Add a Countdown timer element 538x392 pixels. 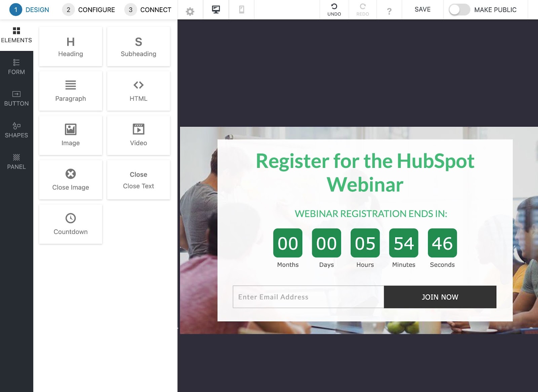(71, 224)
